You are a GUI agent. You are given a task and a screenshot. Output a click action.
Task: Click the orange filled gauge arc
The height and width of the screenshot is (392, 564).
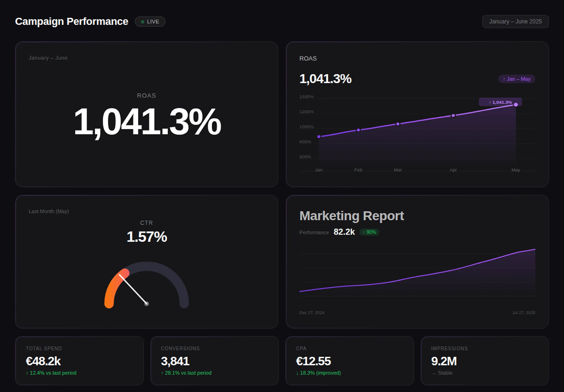[x=114, y=286]
